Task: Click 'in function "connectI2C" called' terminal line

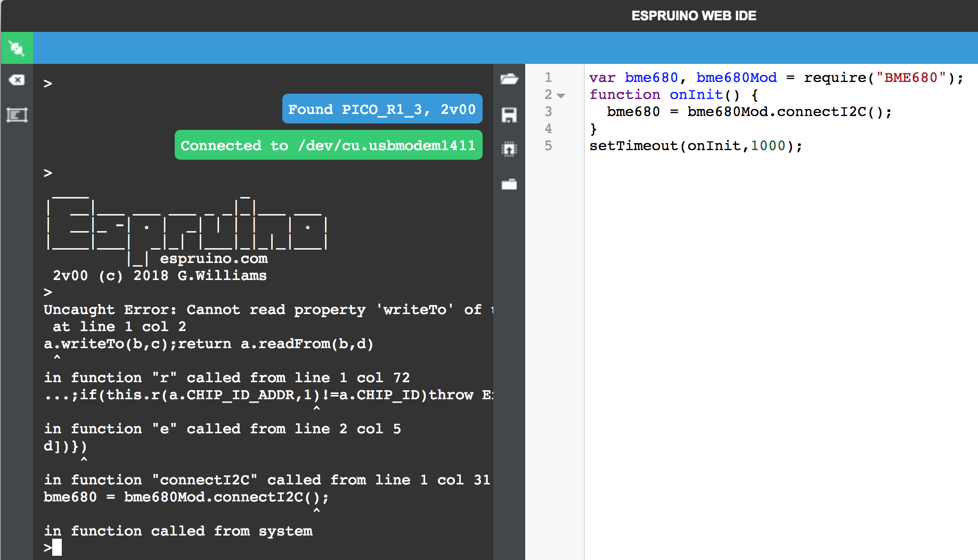Action: pyautogui.click(x=267, y=480)
